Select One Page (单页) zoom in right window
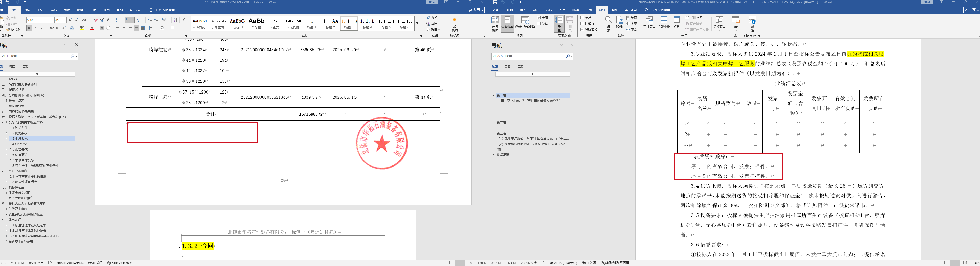 coord(631,18)
